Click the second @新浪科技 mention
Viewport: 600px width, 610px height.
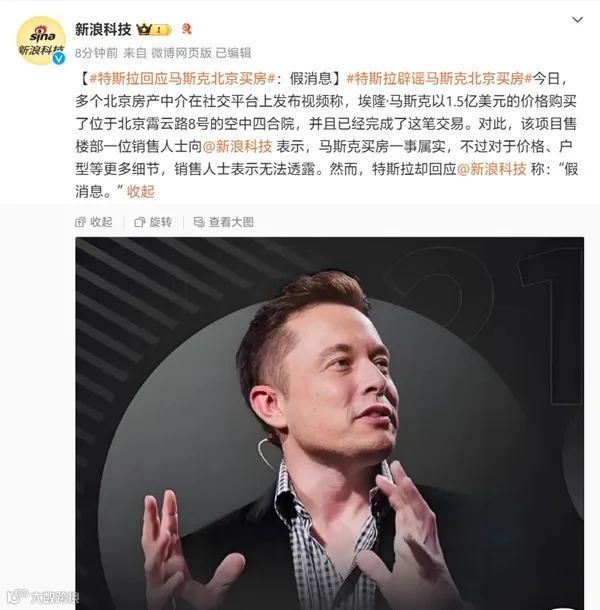coord(491,169)
